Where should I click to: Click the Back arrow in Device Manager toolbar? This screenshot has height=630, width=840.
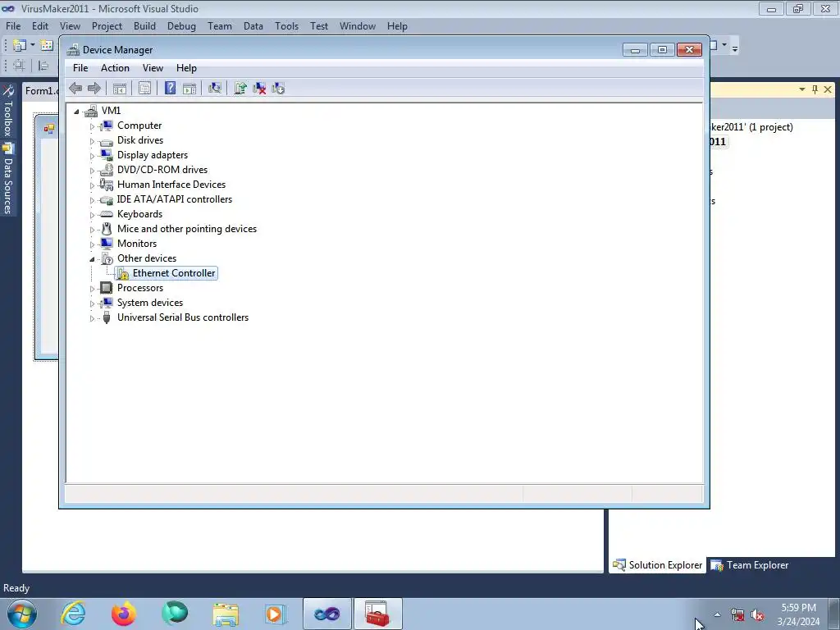[75, 89]
